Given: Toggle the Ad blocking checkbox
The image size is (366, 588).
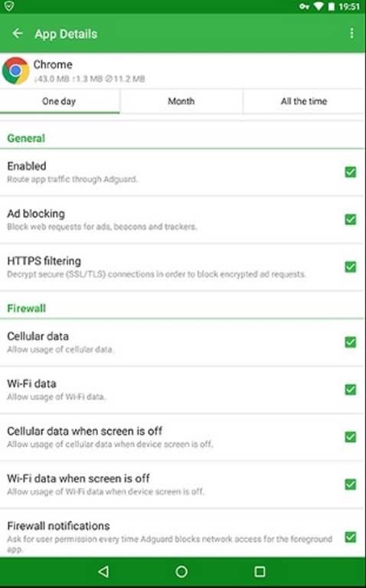Looking at the screenshot, I should coord(350,220).
